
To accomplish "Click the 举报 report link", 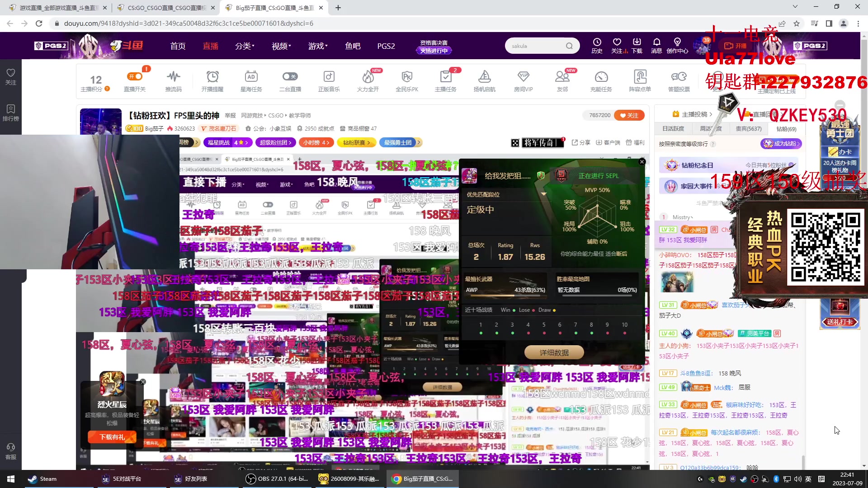I will (x=230, y=115).
